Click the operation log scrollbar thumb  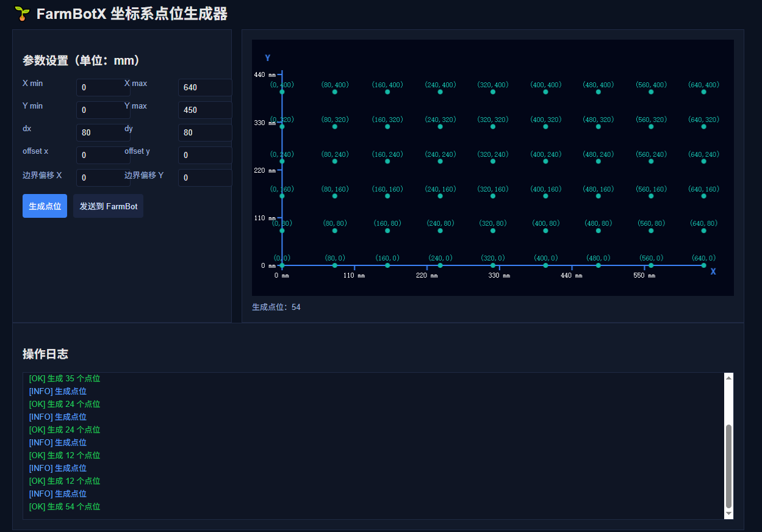(728, 467)
